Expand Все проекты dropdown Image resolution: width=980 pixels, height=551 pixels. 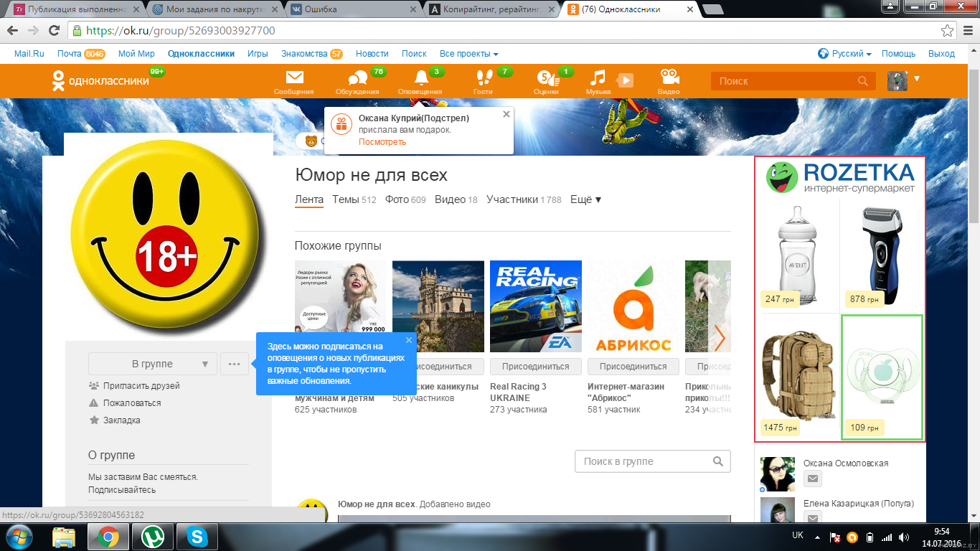tap(468, 54)
